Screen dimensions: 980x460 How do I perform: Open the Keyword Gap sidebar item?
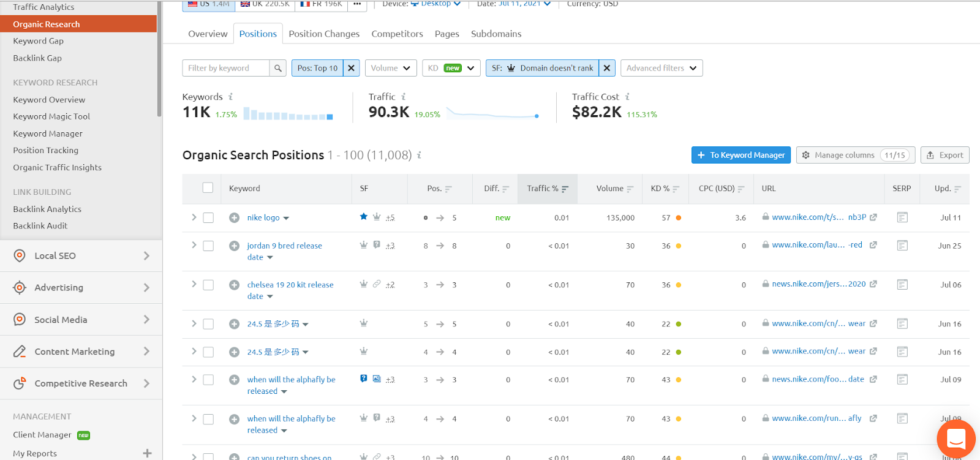tap(39, 41)
